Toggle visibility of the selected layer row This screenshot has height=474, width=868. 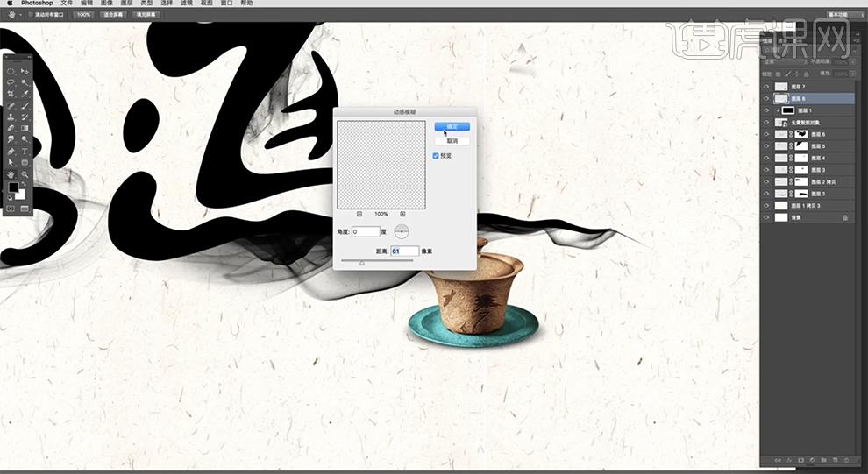pyautogui.click(x=766, y=98)
